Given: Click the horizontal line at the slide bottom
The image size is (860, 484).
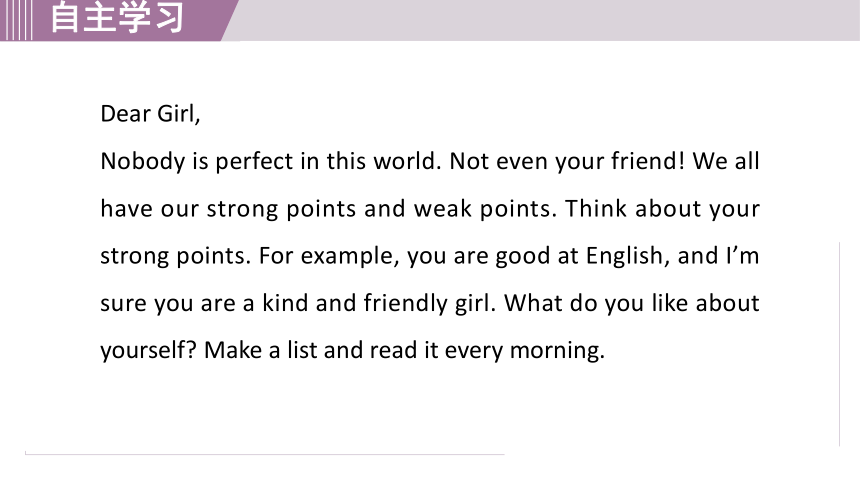Looking at the screenshot, I should [264, 454].
